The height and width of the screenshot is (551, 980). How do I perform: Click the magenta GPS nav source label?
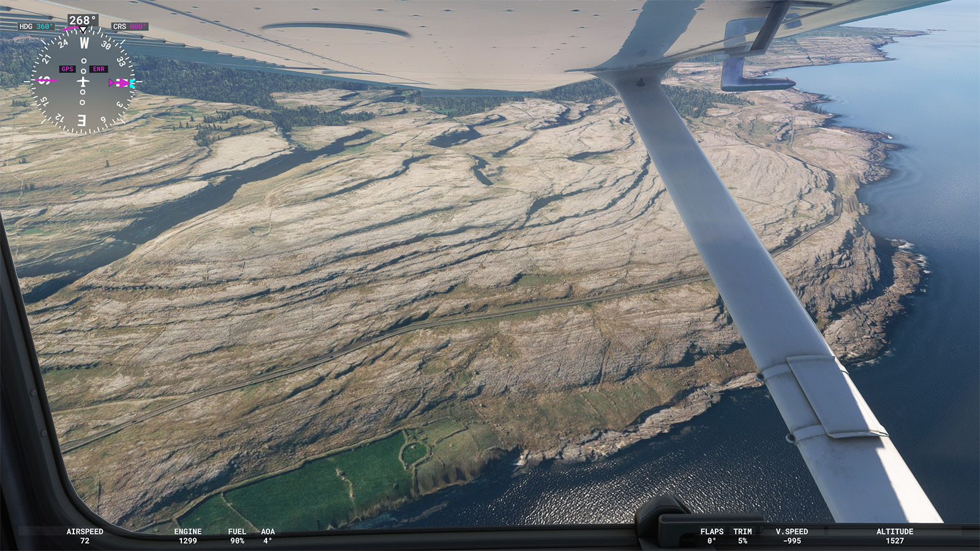pos(67,69)
